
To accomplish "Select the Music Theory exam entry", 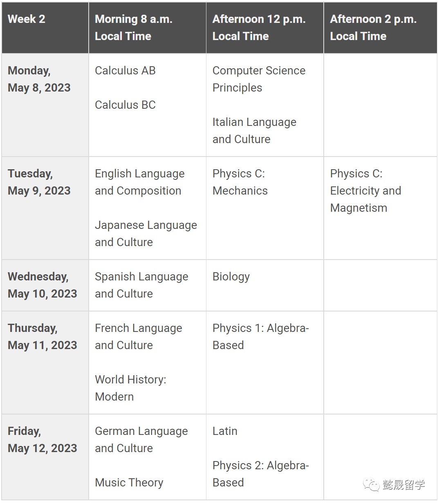I will click(x=129, y=483).
